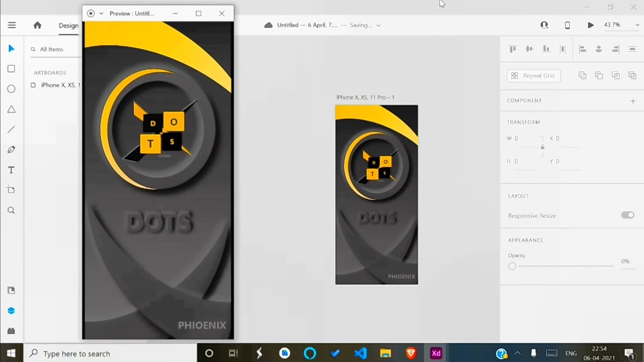This screenshot has height=362, width=644.
Task: Click the taskbar search box
Action: click(111, 353)
